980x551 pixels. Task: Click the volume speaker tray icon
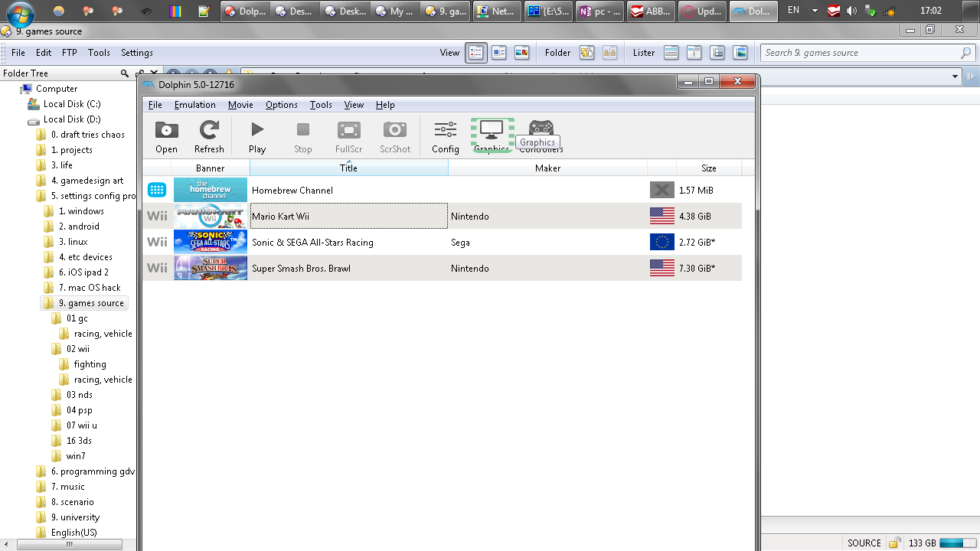(x=852, y=11)
